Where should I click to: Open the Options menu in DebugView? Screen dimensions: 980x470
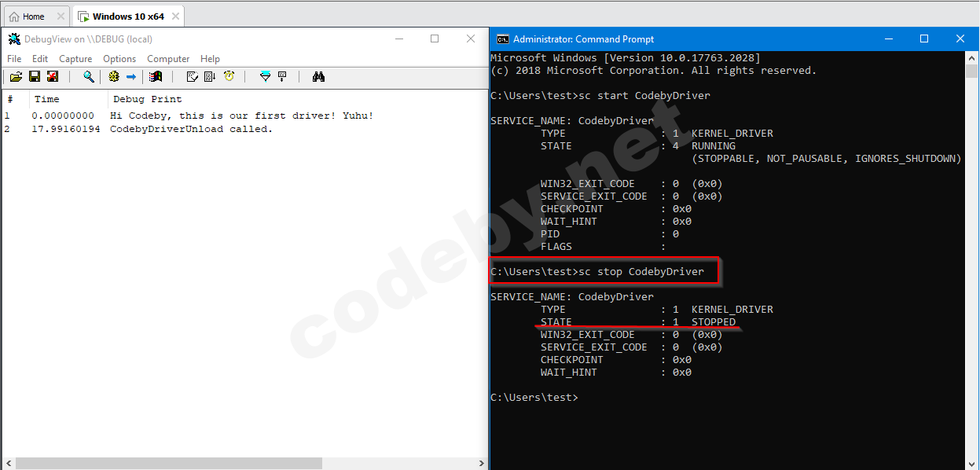pyautogui.click(x=119, y=59)
